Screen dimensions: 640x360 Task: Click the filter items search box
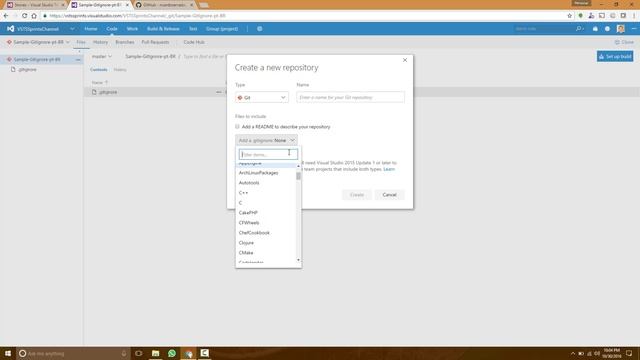click(268, 154)
